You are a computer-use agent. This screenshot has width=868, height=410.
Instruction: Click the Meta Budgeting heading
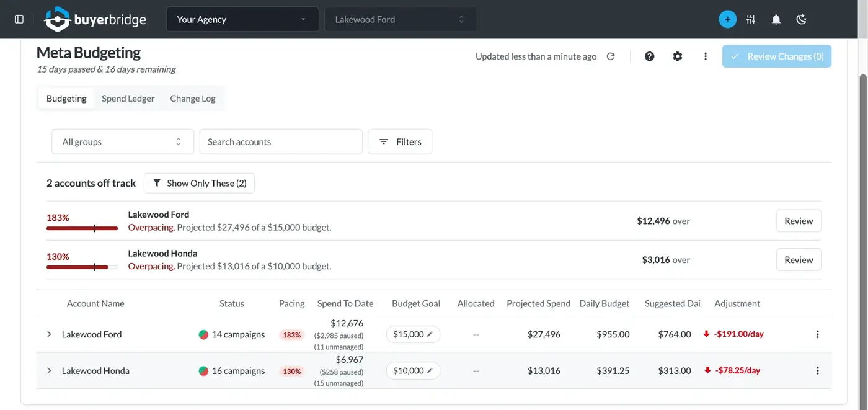pos(89,53)
